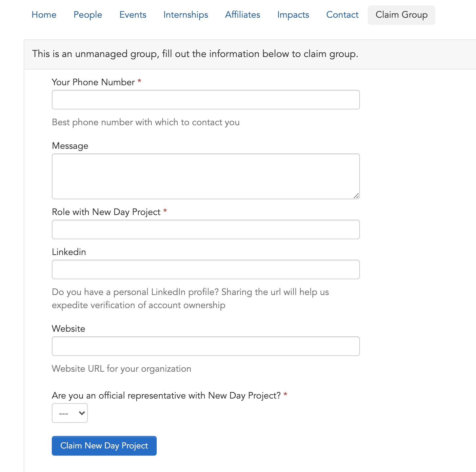
Task: Click the Claim New Day Project button
Action: 104,446
